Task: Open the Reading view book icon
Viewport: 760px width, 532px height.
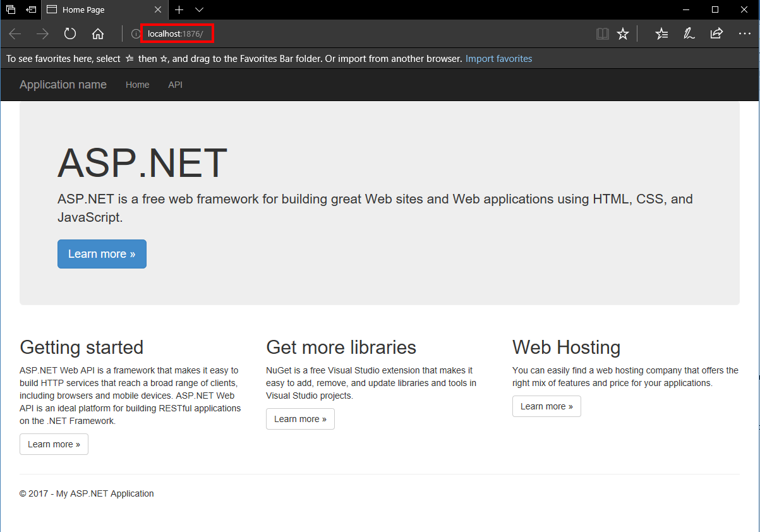Action: pos(603,33)
